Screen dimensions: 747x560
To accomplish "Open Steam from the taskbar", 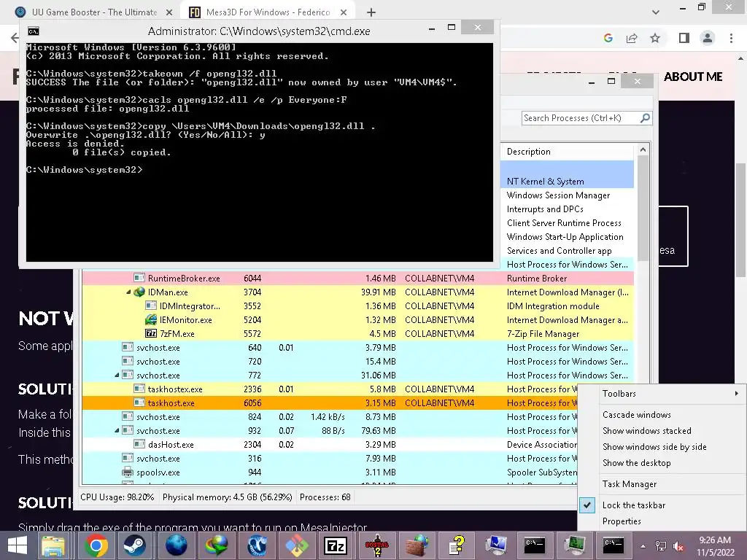I will pos(135,545).
